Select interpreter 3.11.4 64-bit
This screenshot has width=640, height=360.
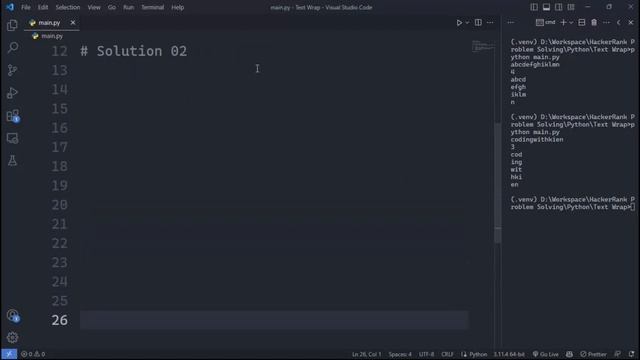pos(509,354)
